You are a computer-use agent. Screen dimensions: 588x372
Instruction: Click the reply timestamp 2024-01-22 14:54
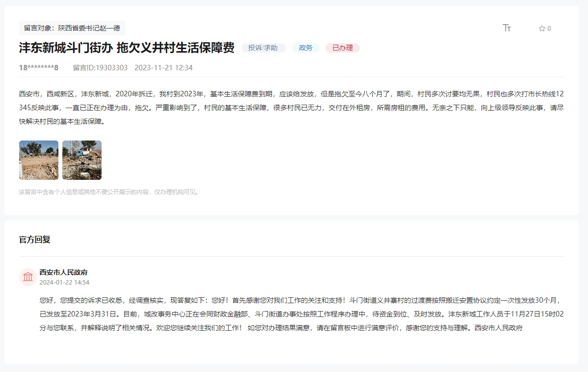(x=64, y=283)
